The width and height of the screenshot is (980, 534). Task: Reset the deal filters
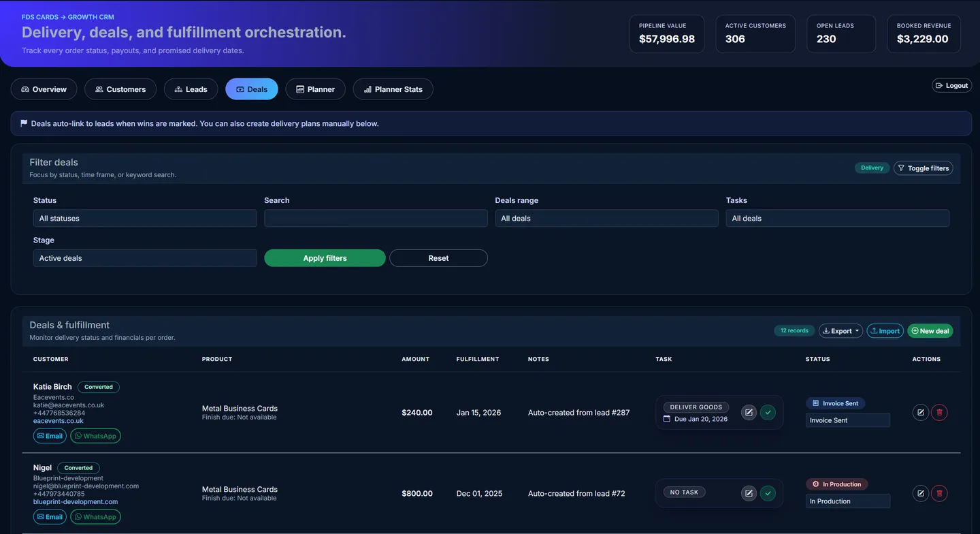click(x=438, y=258)
